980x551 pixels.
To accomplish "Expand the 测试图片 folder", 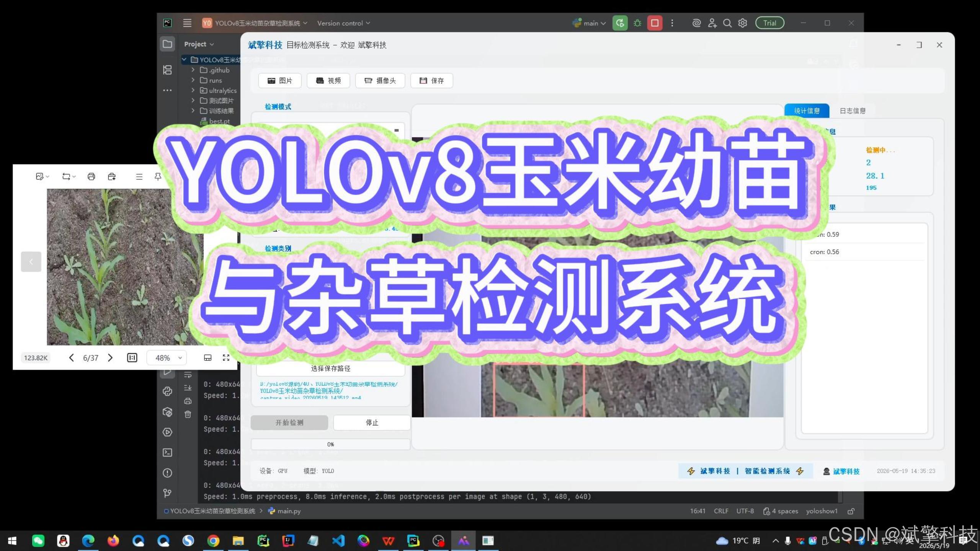I will tap(193, 100).
